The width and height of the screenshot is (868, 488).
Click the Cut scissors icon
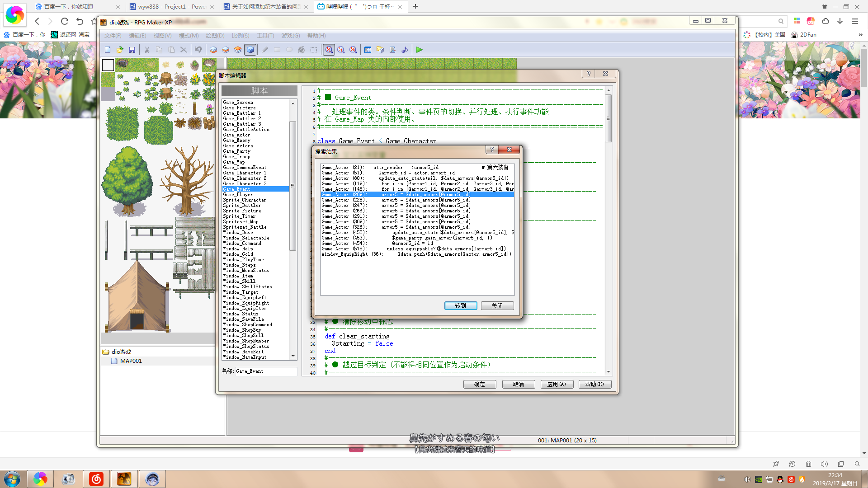pyautogui.click(x=147, y=50)
